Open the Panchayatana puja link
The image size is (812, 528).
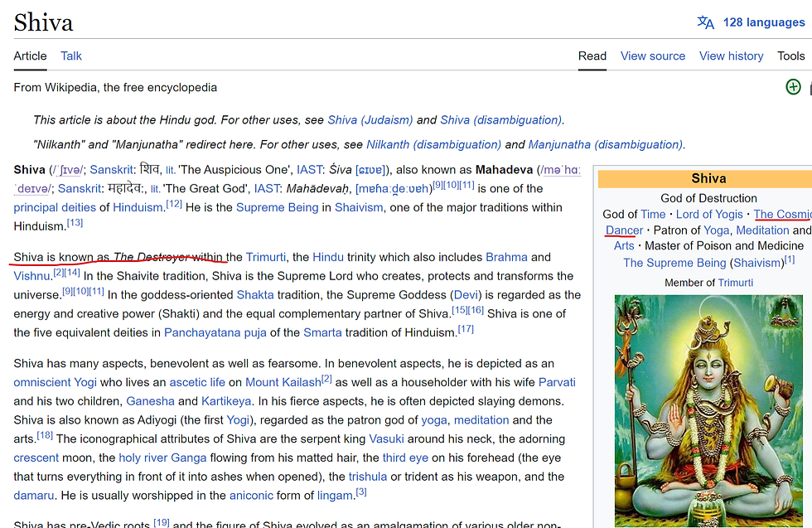215,332
